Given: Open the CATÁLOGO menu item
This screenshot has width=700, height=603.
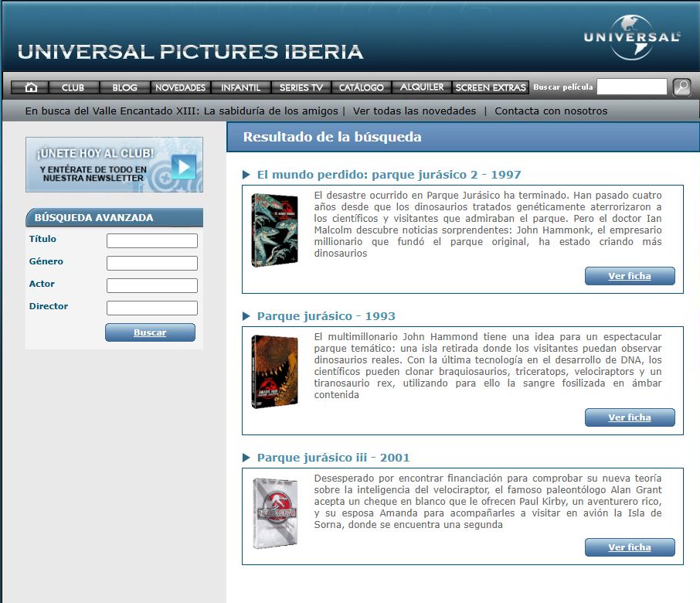Looking at the screenshot, I should (x=361, y=87).
